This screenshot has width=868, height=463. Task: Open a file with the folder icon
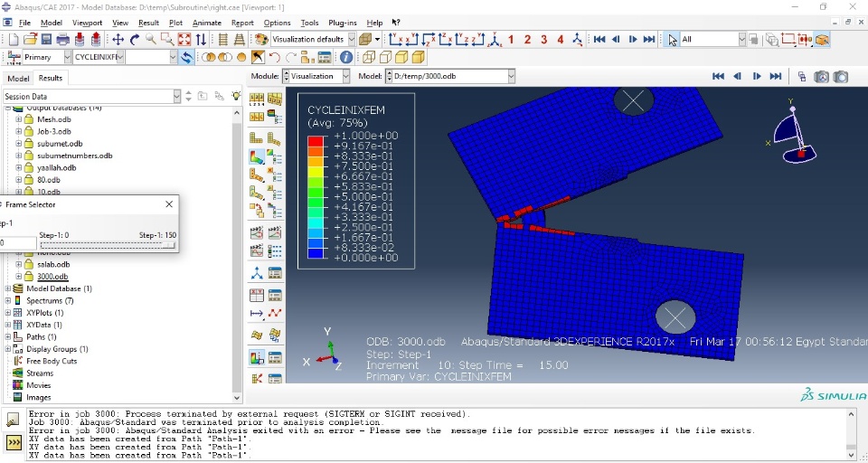[x=30, y=39]
